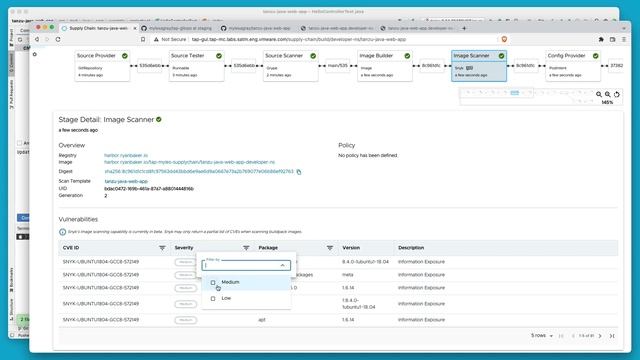This screenshot has height=360, width=640.
Task: Jump to the last page of vulnerabilities
Action: 612,336
